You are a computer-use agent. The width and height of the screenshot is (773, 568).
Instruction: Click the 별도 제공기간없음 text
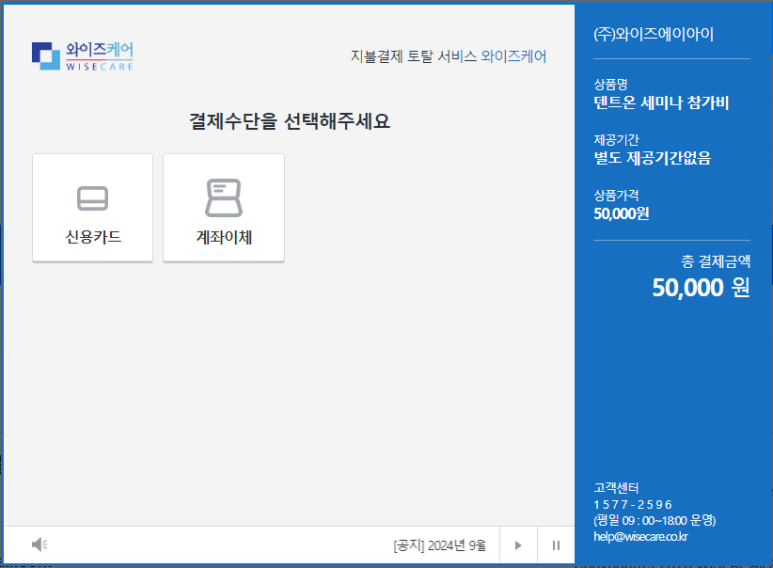click(652, 158)
